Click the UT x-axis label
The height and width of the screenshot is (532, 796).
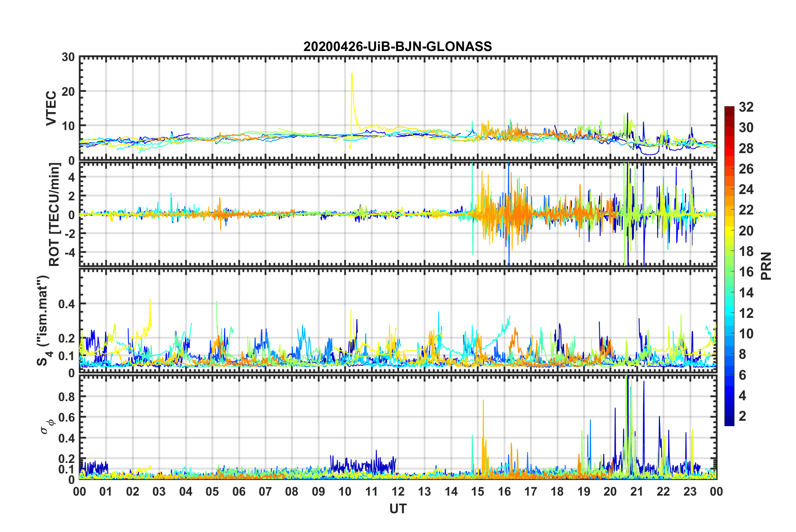coord(398,509)
